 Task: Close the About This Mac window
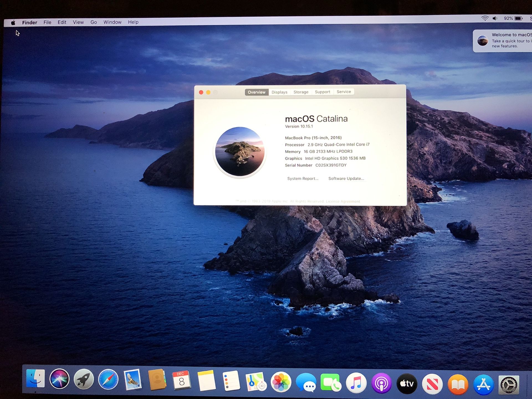pos(201,92)
